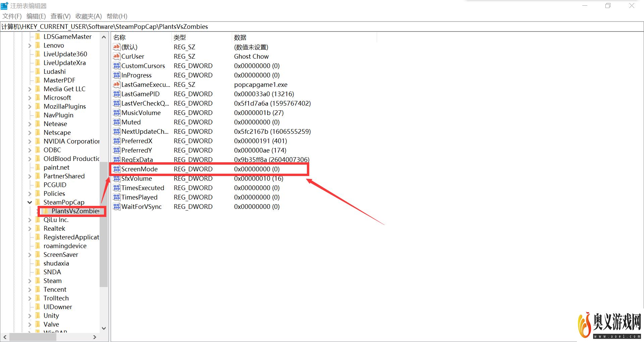Click the Microsoft folder icon
Viewport: 644px width, 342px height.
coord(38,98)
